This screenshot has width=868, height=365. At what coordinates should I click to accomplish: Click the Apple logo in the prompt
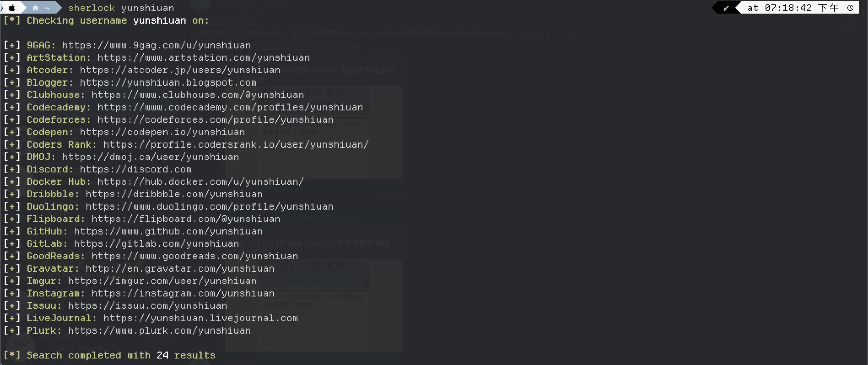[x=12, y=8]
